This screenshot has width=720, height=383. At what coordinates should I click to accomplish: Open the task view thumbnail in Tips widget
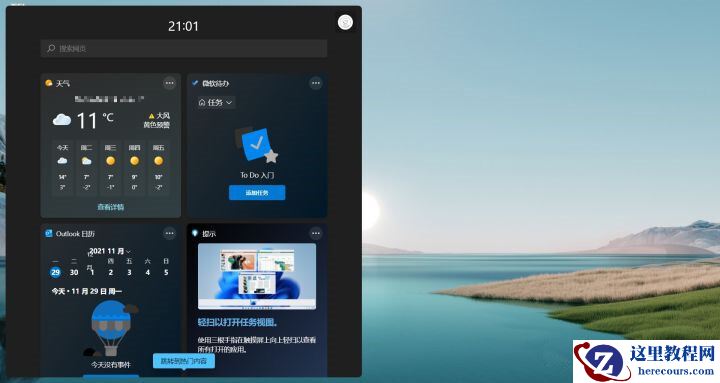(257, 276)
